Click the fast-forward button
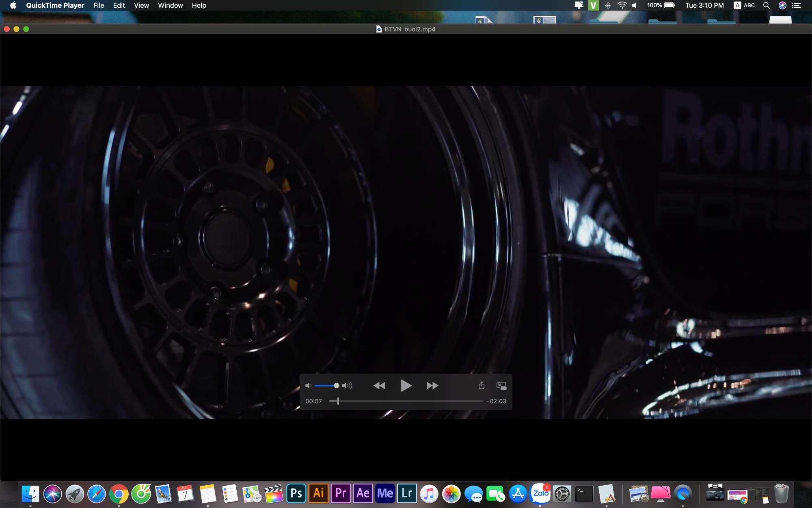The height and width of the screenshot is (508, 812). click(x=432, y=386)
